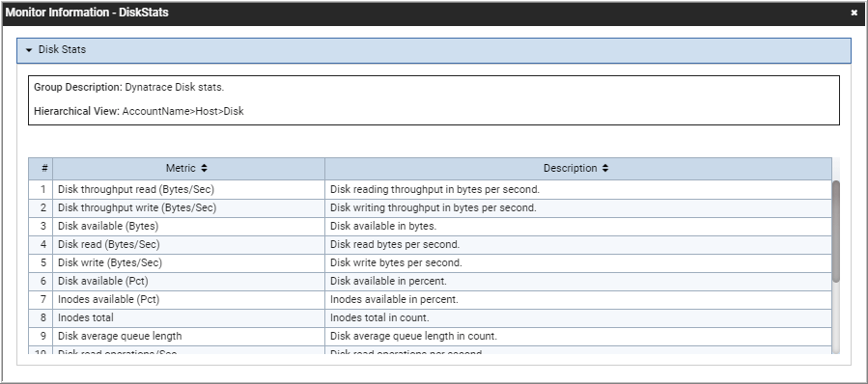Click description 'Disk average queue length in count.'

coord(413,336)
